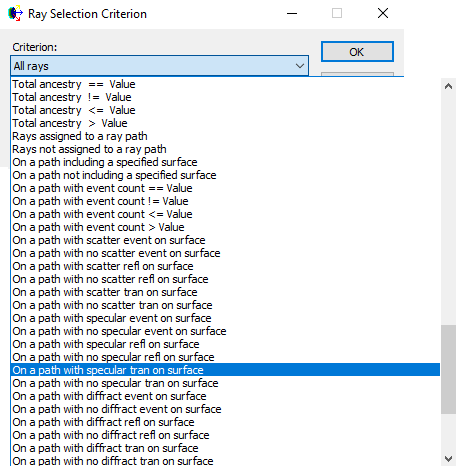Viewport: 456px width, 466px height.
Task: Click the scrollbar up arrow
Action: [448, 87]
